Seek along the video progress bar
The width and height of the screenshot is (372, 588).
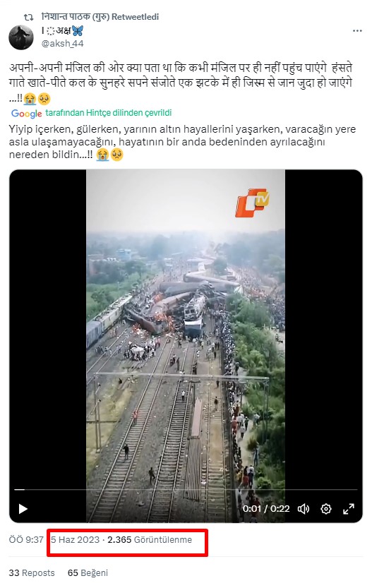coord(186,489)
